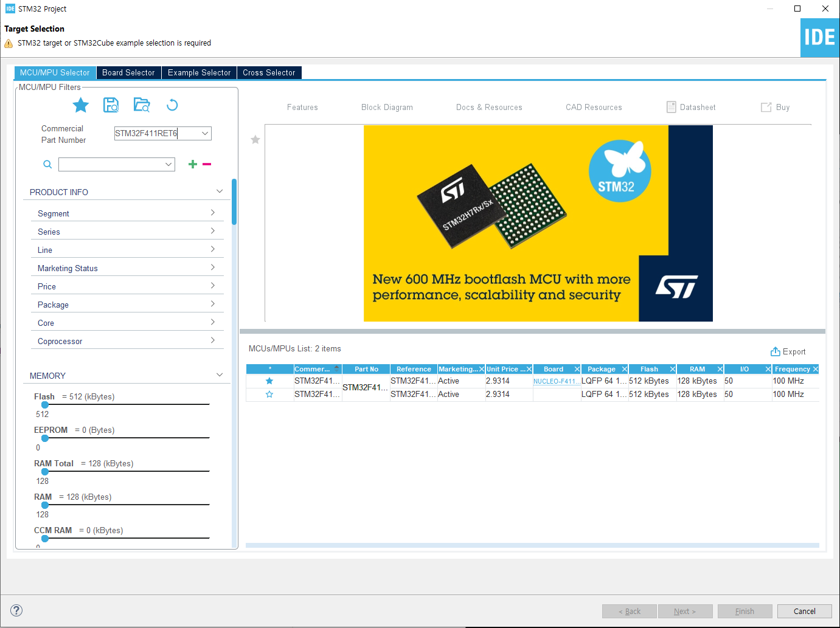Add a search field with the green plus

click(x=193, y=164)
